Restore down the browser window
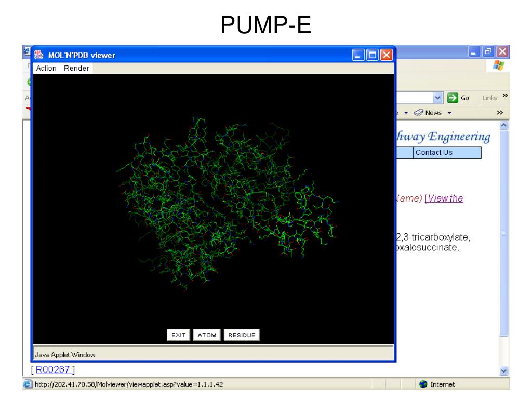The width and height of the screenshot is (532, 399). click(x=488, y=51)
